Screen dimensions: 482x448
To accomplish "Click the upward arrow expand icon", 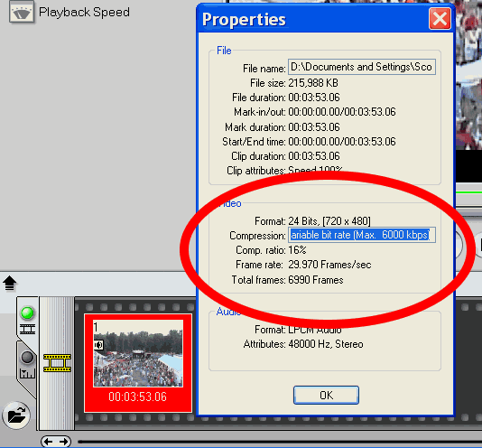I will (10, 284).
